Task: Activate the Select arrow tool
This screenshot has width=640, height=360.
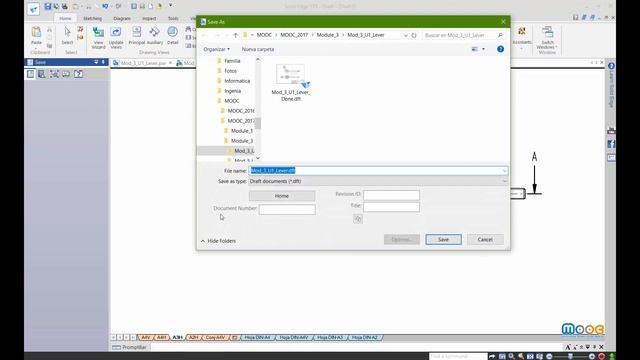Action: pyautogui.click(x=67, y=35)
